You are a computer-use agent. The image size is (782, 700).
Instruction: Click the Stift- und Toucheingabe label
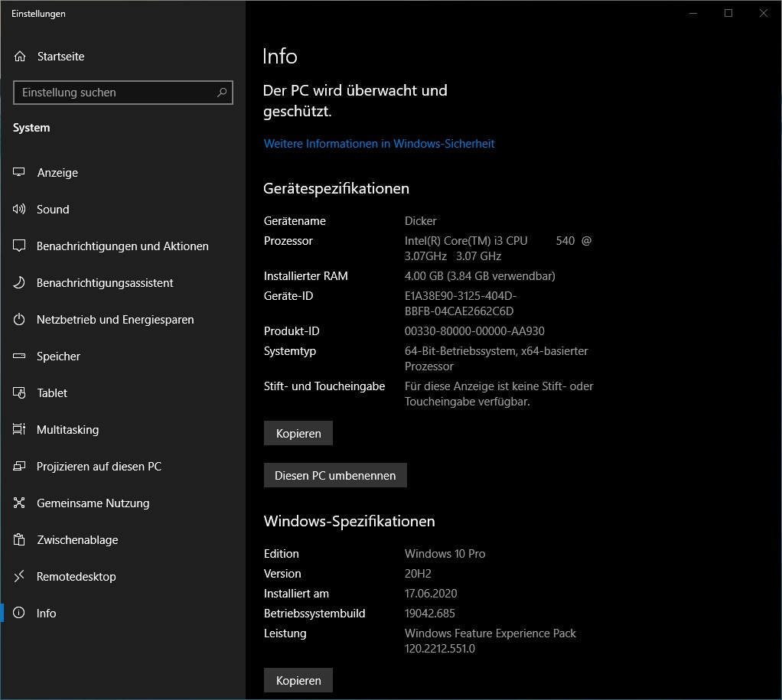[324, 386]
